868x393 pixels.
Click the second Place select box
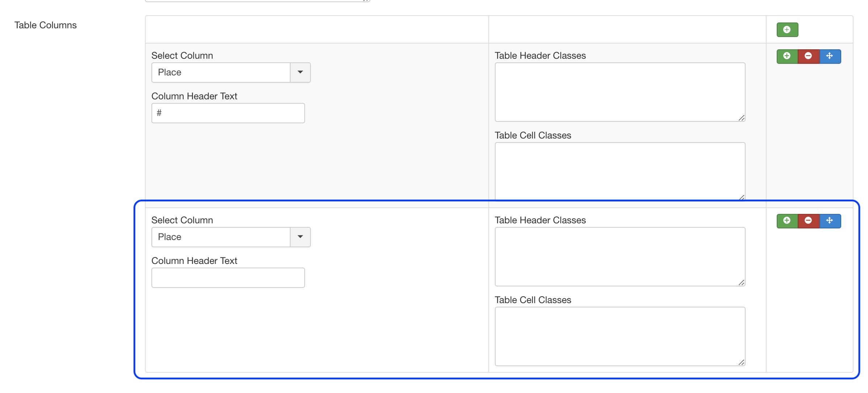(221, 237)
